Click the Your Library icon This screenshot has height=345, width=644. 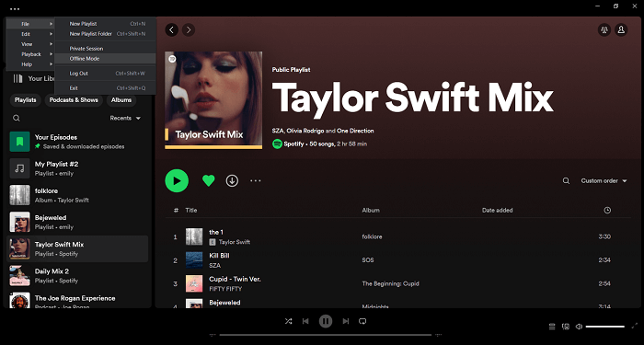coord(17,78)
